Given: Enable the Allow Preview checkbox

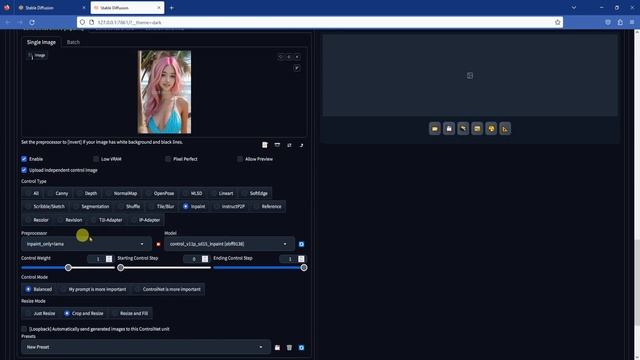Looking at the screenshot, I should 240,159.
